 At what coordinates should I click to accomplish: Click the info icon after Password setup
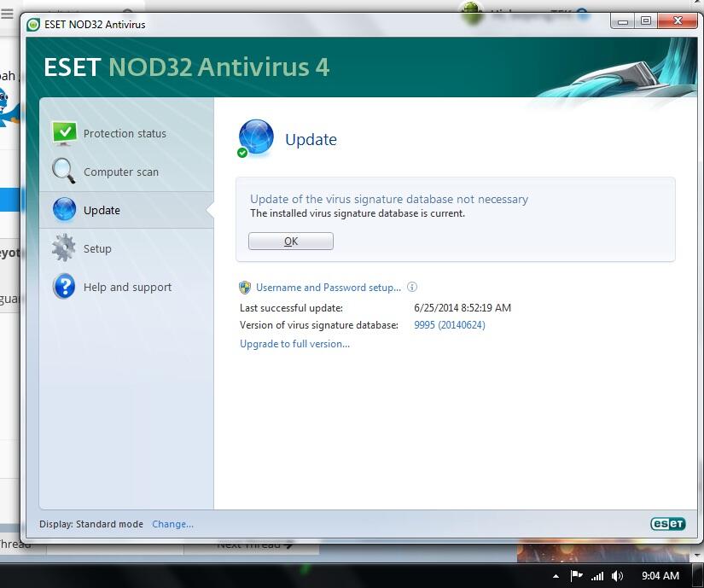(x=411, y=287)
